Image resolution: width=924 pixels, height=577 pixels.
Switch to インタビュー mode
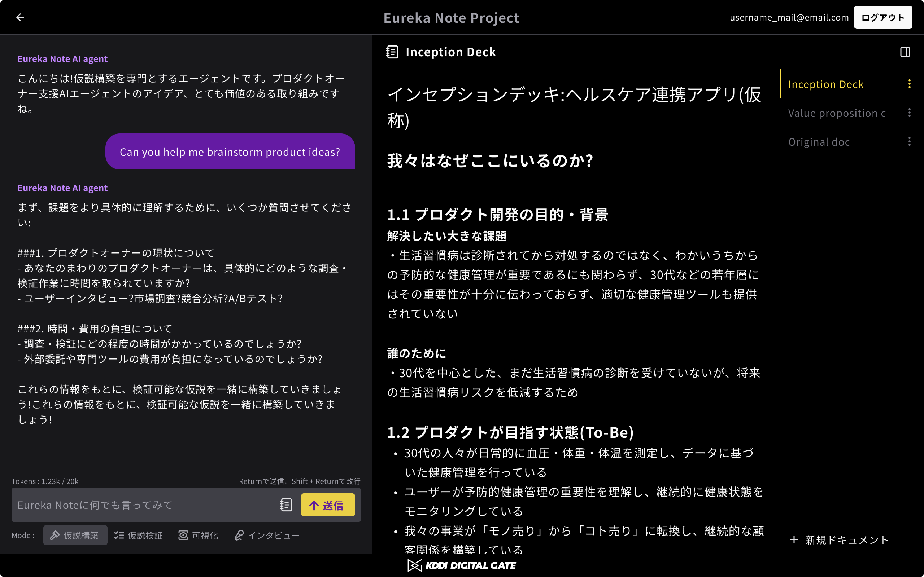click(x=267, y=535)
